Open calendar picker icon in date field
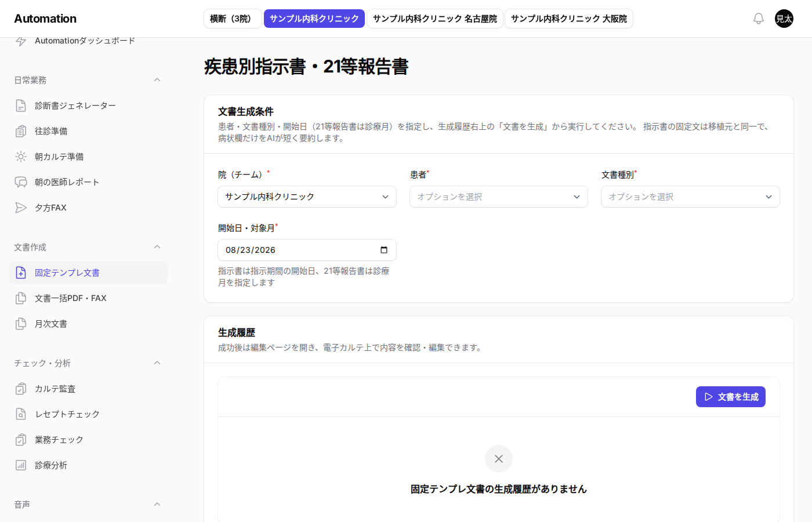This screenshot has width=812, height=522. point(384,250)
